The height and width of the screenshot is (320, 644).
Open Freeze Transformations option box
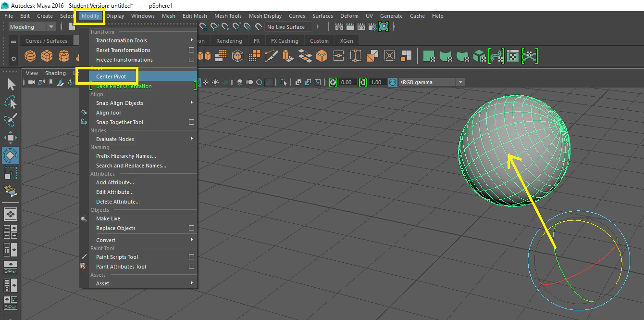coord(191,60)
